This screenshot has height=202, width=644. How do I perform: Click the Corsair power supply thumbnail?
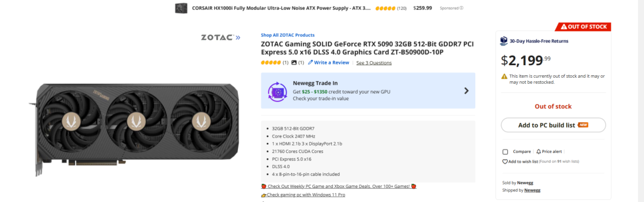pos(181,8)
